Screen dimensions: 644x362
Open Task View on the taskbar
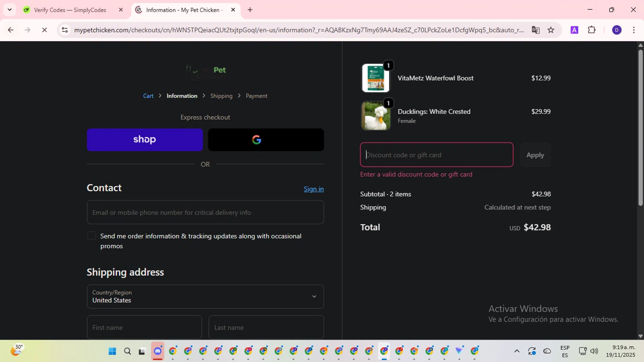[142, 351]
